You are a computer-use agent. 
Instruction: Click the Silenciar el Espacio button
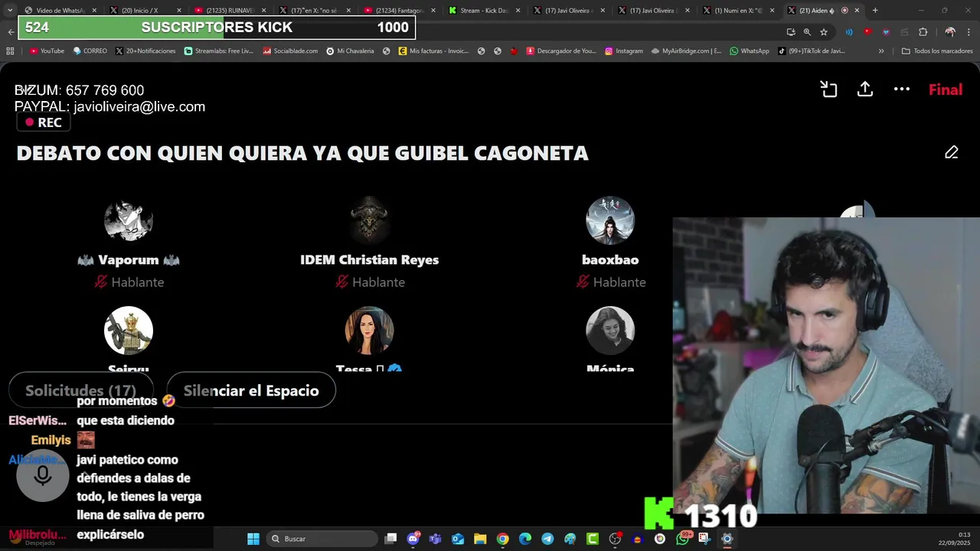pos(251,390)
